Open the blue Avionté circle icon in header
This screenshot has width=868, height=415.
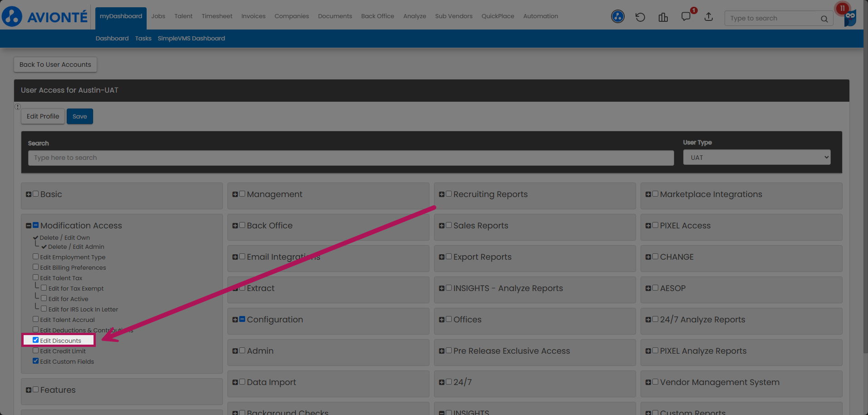(x=617, y=17)
